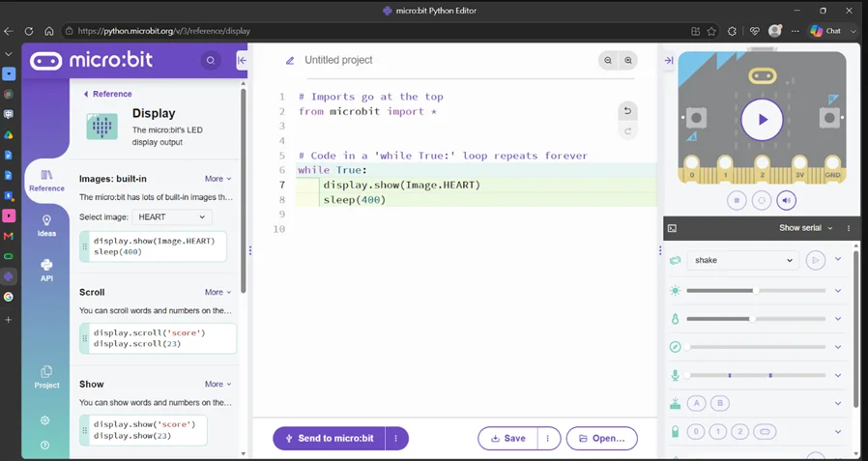The height and width of the screenshot is (461, 868).
Task: Open the Show serial dropdown
Action: (805, 228)
